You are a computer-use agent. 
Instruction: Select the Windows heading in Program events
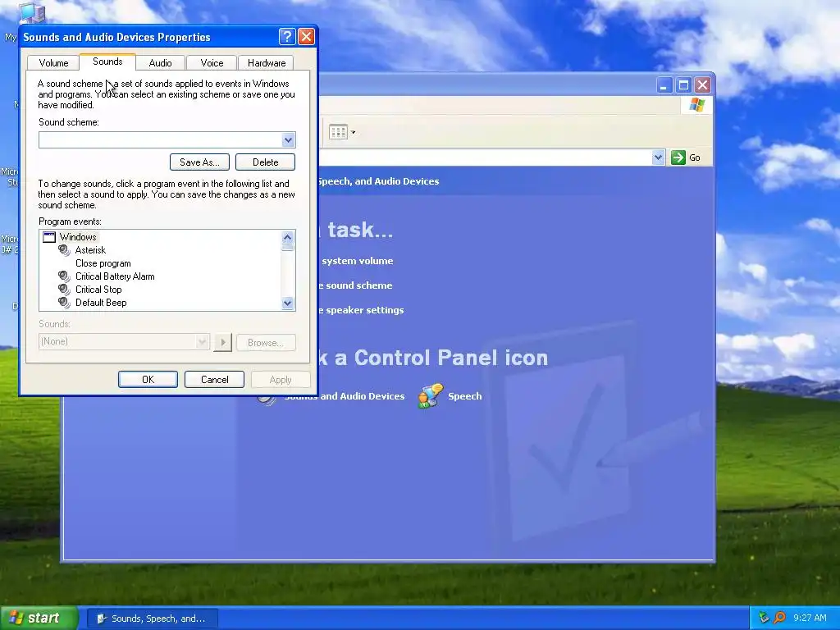(x=78, y=237)
